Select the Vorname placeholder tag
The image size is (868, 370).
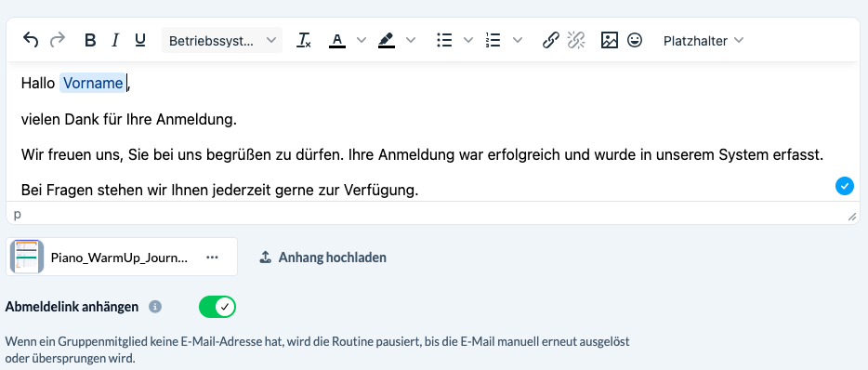93,83
